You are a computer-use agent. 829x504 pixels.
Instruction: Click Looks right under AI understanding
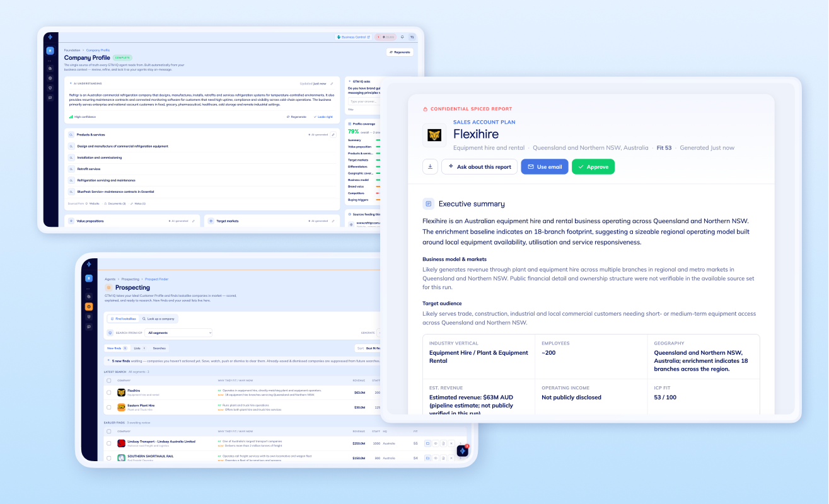click(x=323, y=117)
